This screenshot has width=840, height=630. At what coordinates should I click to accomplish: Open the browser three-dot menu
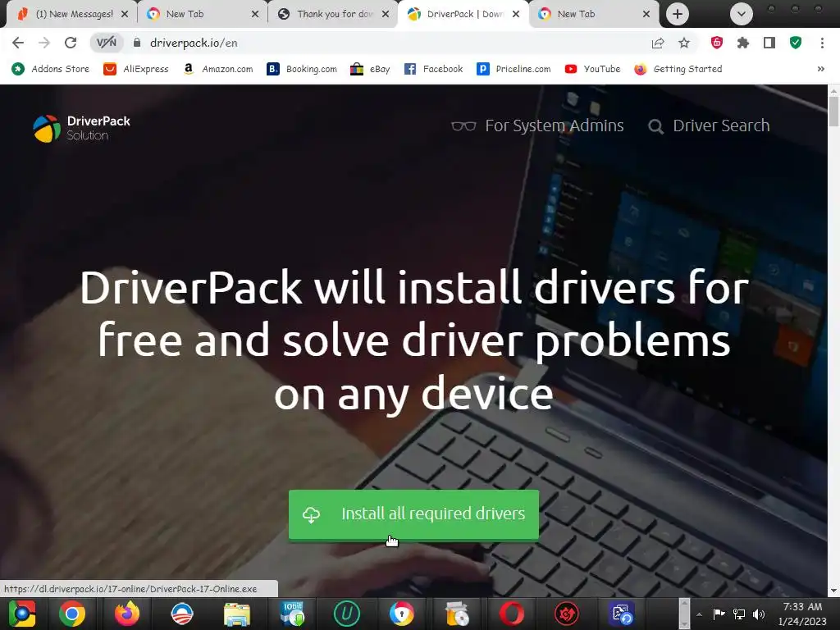[x=822, y=43]
